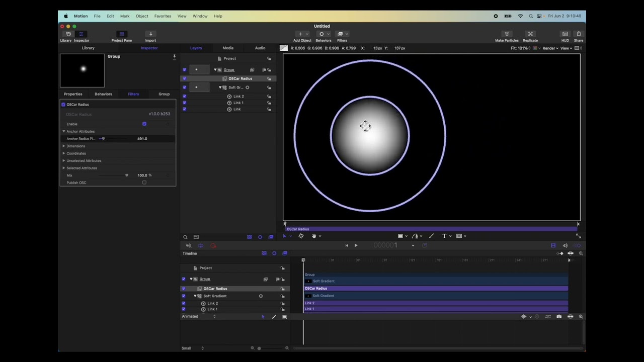Click the Replicate icon

[x=530, y=34]
